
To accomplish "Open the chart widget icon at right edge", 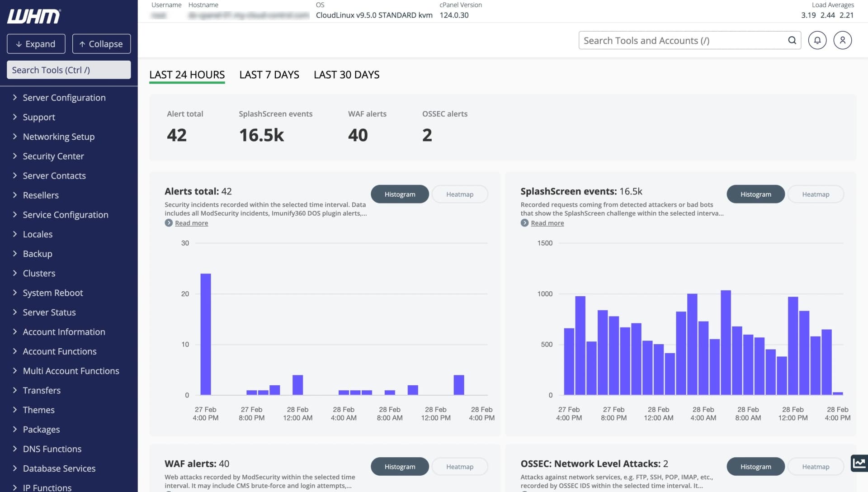I will tap(859, 463).
